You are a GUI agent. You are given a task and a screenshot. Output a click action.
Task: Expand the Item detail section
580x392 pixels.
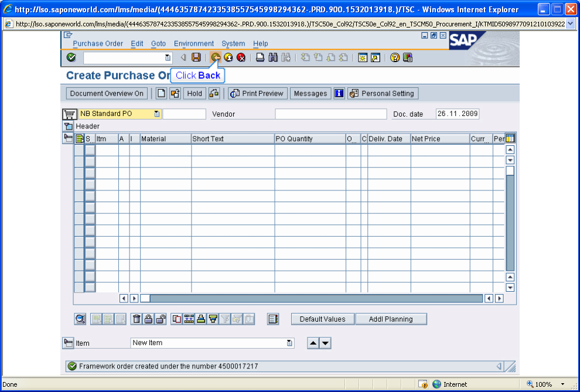[68, 343]
